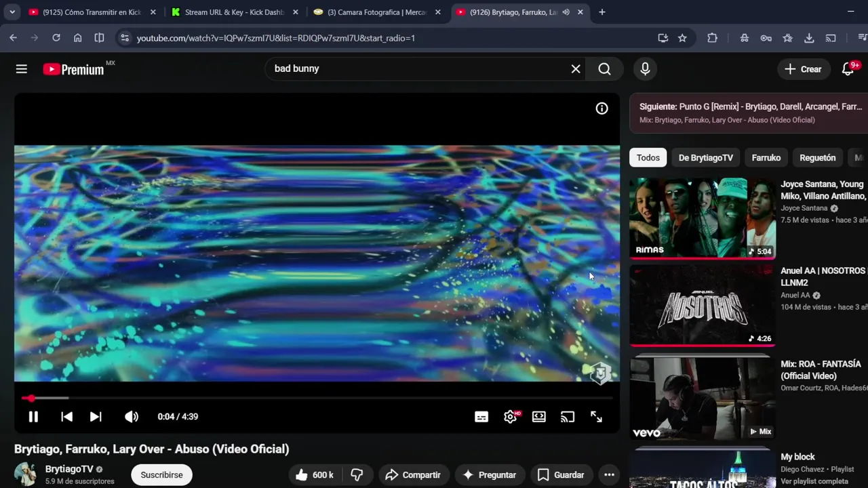The image size is (868, 488).
Task: Click Ver playlist completa link
Action: pyautogui.click(x=814, y=481)
